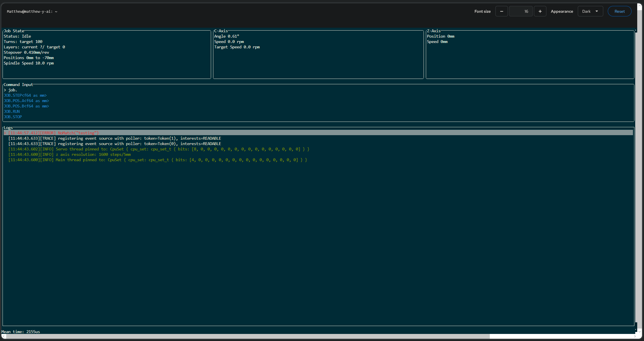Click the 'Z-Axis' panel title
This screenshot has height=341, width=644.
434,31
